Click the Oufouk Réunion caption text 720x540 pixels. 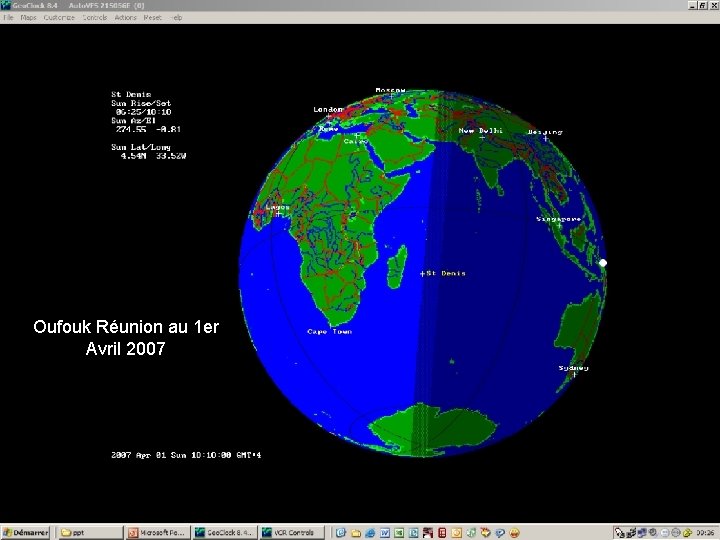click(x=126, y=338)
